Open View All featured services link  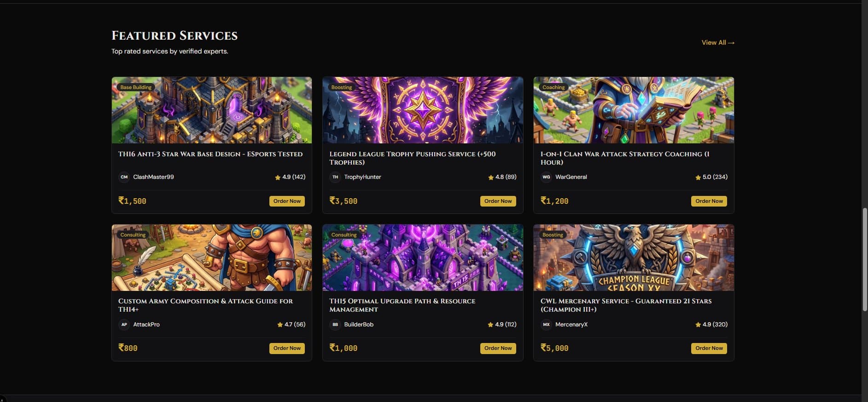click(718, 42)
